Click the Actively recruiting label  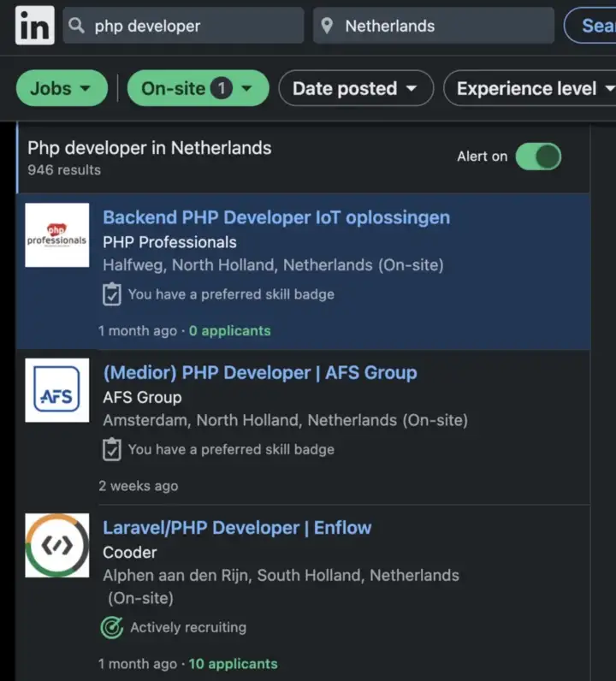(x=188, y=628)
